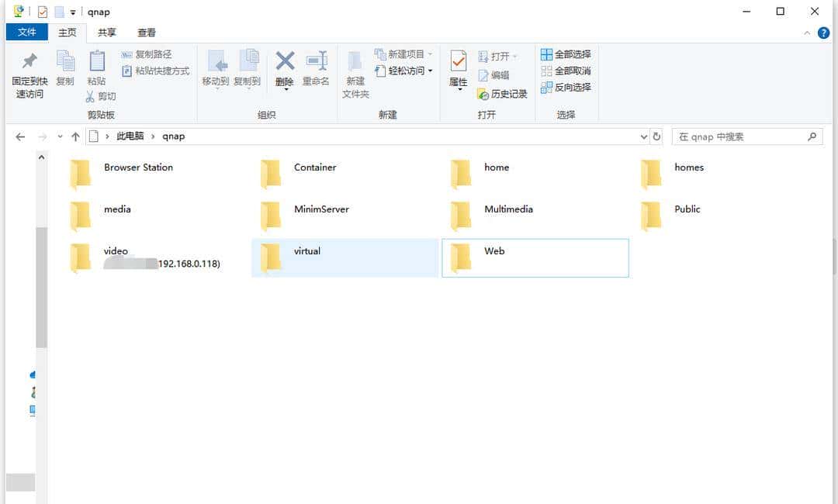This screenshot has height=504, width=838.
Task: Open folder Properties (属性) icon
Action: [x=458, y=70]
